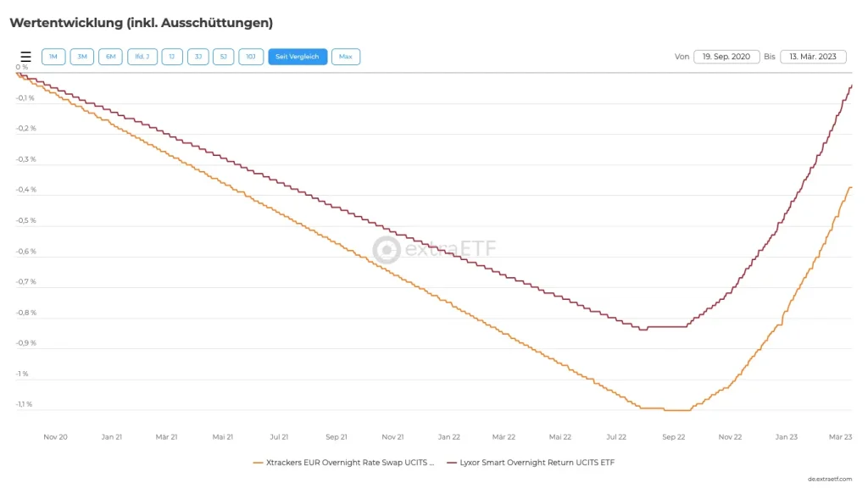Click the Von start date field

(x=726, y=57)
